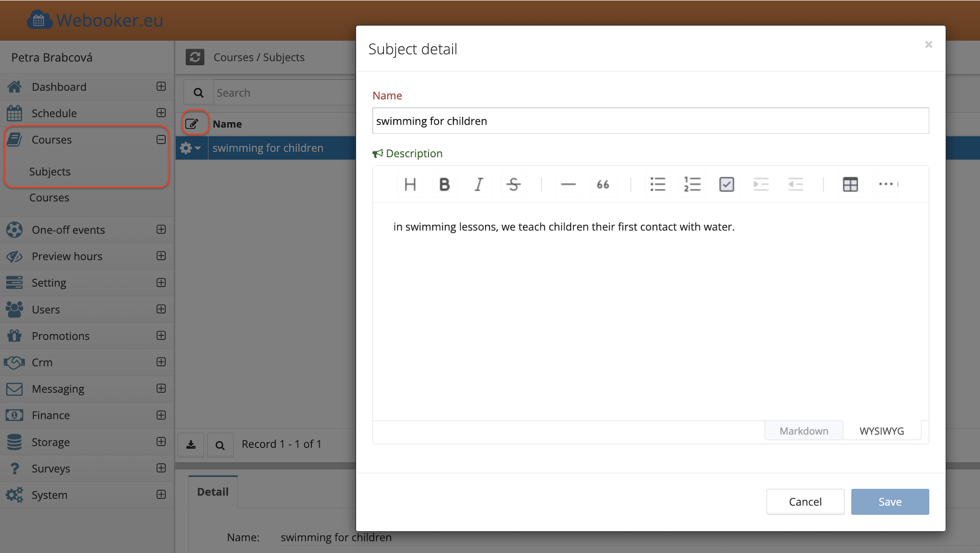Open Subjects under Courses menu
The image size is (980, 553).
click(50, 171)
